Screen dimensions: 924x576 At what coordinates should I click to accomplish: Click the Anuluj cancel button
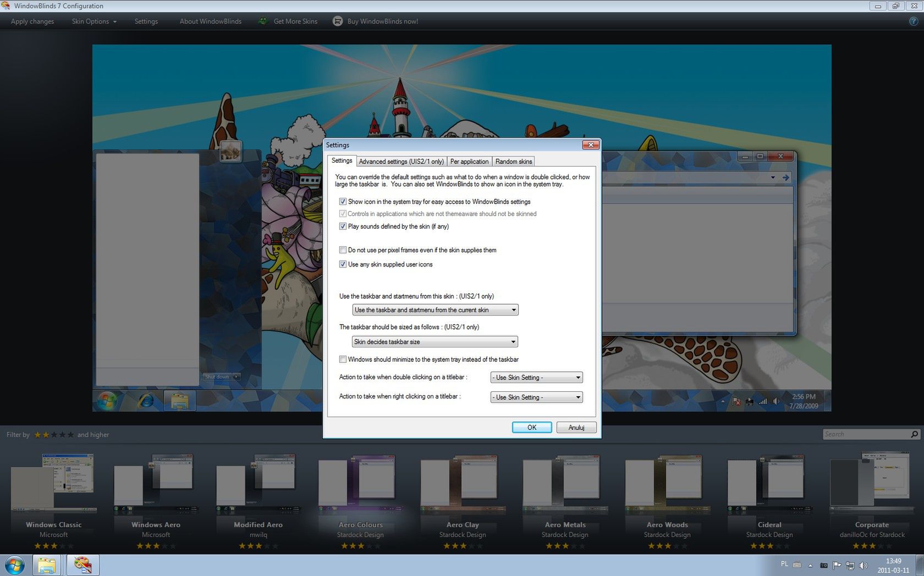tap(576, 428)
